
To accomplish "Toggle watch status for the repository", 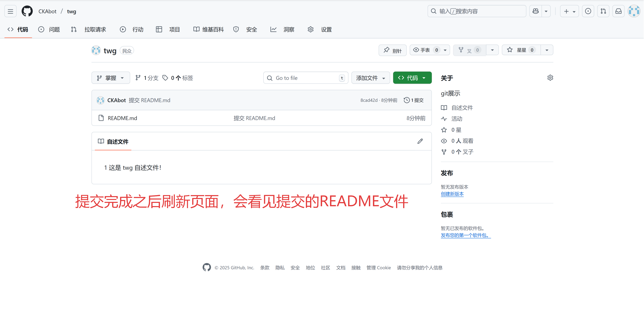I will click(425, 50).
